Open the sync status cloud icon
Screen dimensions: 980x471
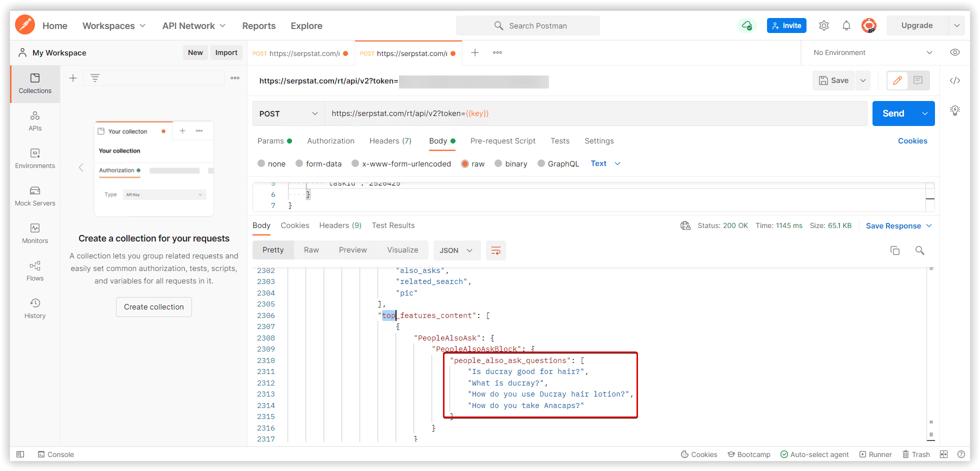[x=746, y=25]
